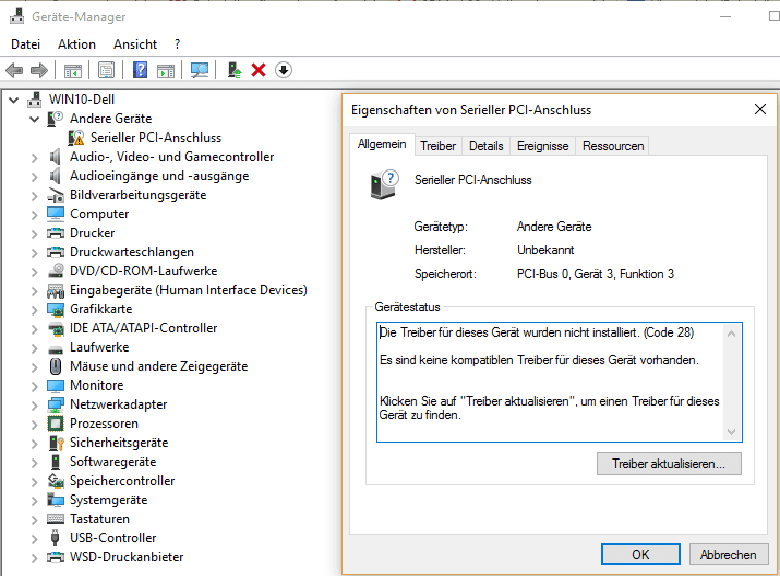Viewport: 780px width, 576px height.
Task: Expand the Systemgeräte category
Action: [x=34, y=500]
